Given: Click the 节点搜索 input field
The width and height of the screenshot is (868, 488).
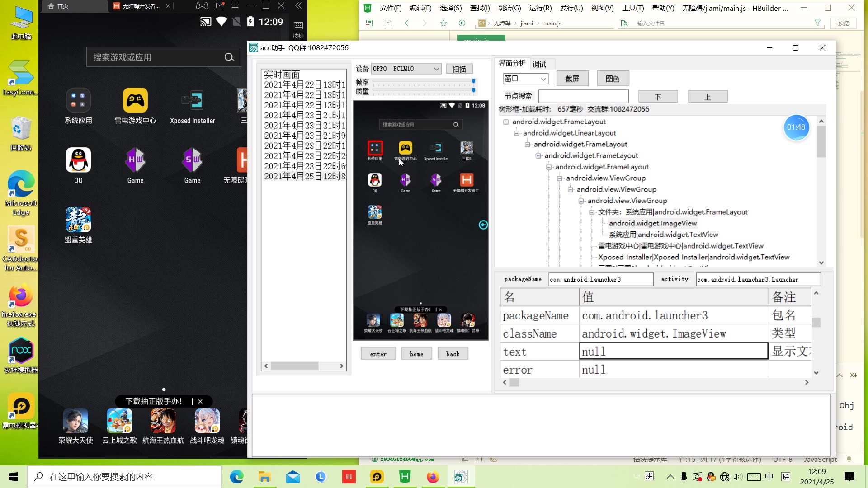Looking at the screenshot, I should click(x=584, y=96).
